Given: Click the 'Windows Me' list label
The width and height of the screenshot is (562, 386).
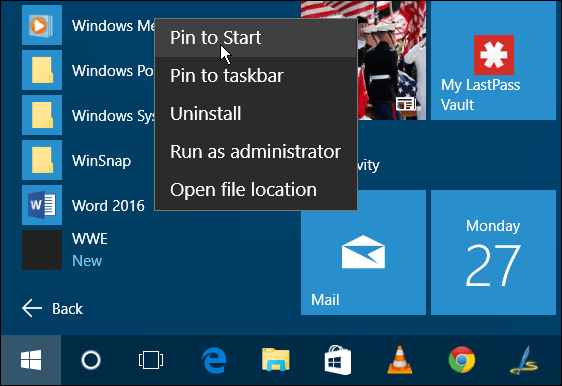Looking at the screenshot, I should (113, 26).
